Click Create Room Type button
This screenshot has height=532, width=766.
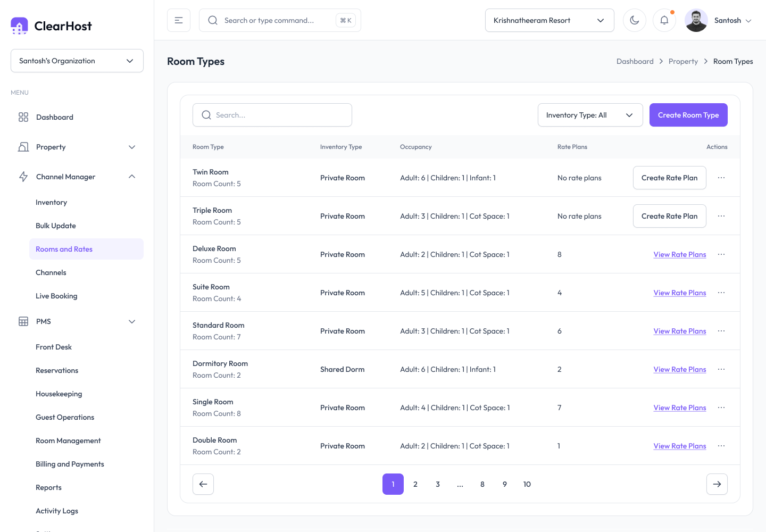688,115
